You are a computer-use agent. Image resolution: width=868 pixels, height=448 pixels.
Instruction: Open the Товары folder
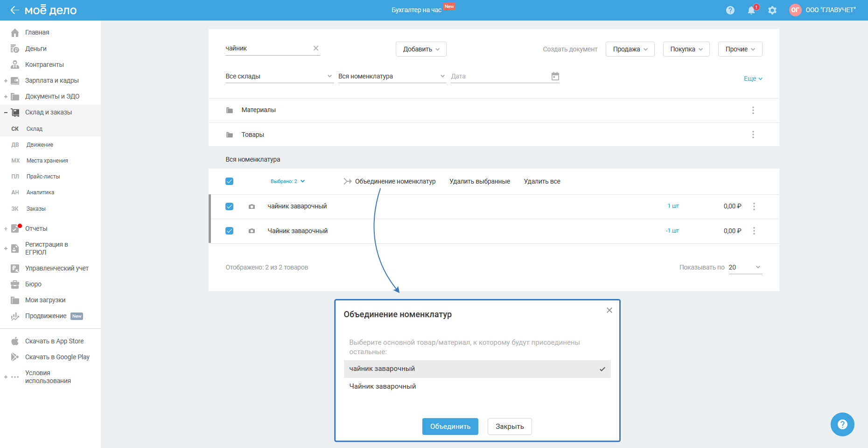tap(252, 135)
